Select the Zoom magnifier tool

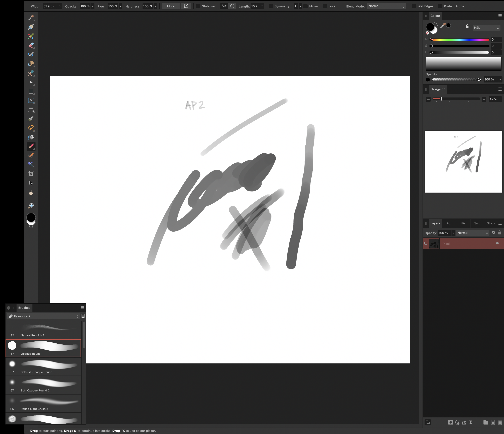click(x=31, y=206)
